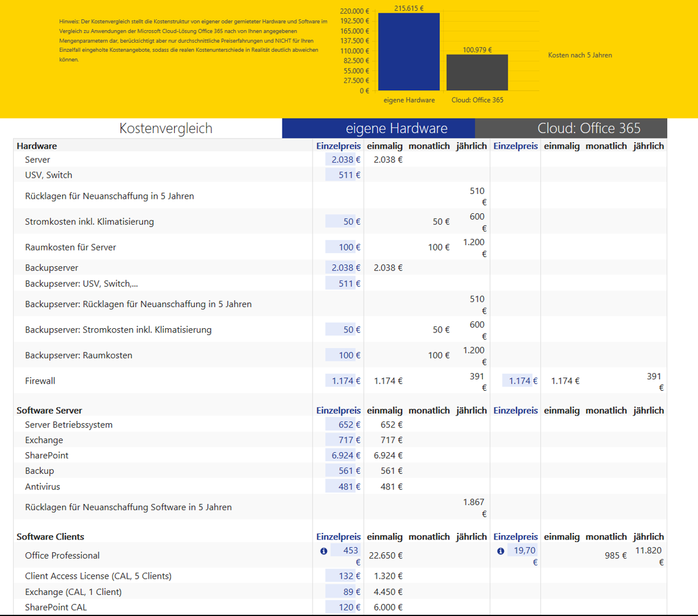Image resolution: width=698 pixels, height=616 pixels.
Task: Click the Server row label
Action: coord(37,160)
